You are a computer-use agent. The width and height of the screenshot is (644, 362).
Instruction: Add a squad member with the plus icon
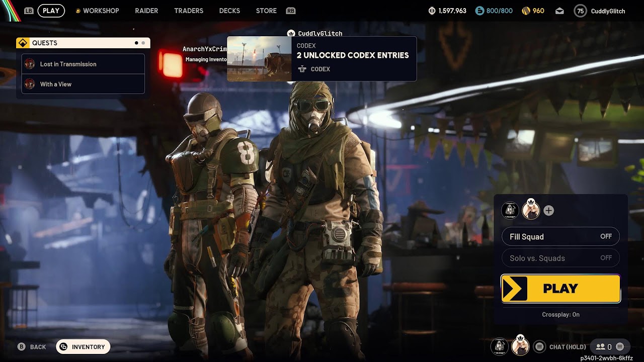pos(549,211)
